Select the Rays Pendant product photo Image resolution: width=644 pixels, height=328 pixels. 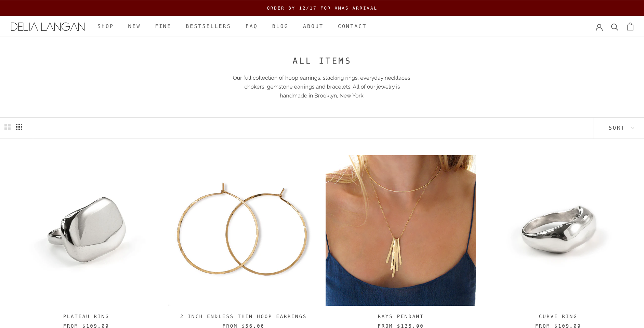(x=400, y=231)
